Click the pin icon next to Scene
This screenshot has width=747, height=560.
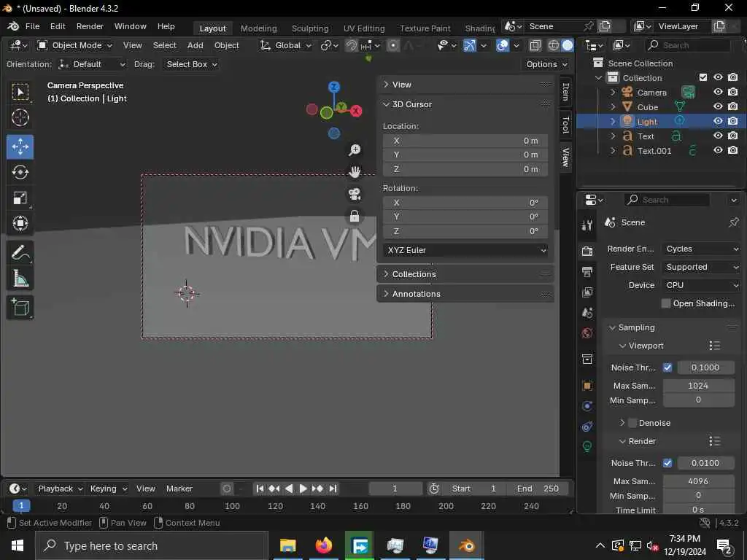[733, 222]
